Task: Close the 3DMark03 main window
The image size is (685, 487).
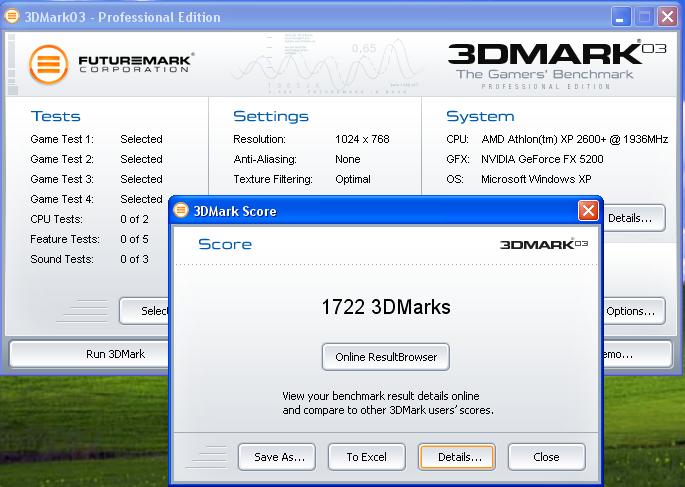Action: click(668, 17)
